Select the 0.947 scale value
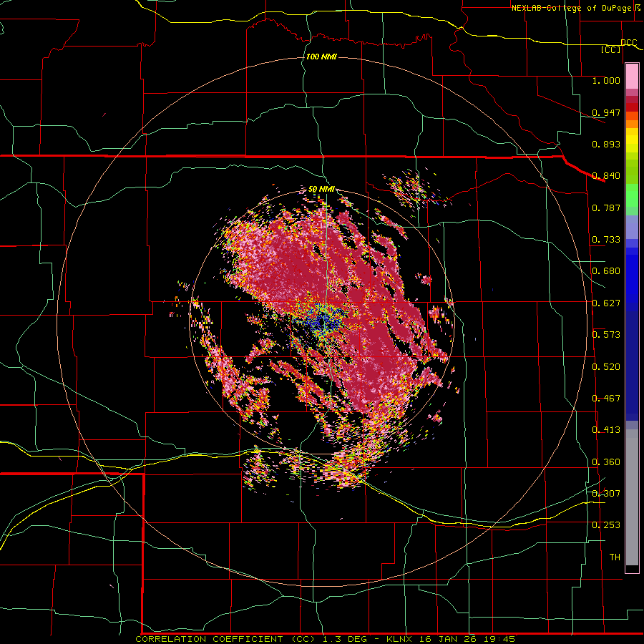This screenshot has height=644, width=644. coord(606,112)
